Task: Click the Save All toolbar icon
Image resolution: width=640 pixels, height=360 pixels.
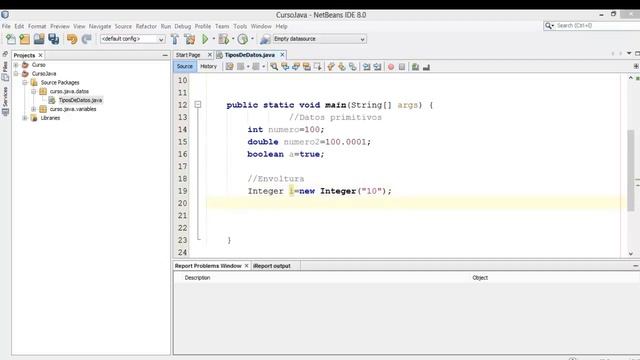Action: [x=54, y=39]
